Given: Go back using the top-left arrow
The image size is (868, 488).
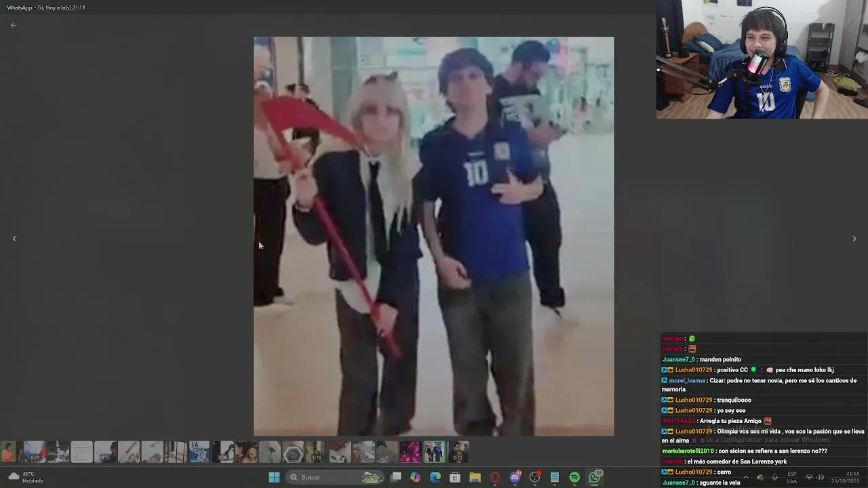Looking at the screenshot, I should pyautogui.click(x=13, y=25).
